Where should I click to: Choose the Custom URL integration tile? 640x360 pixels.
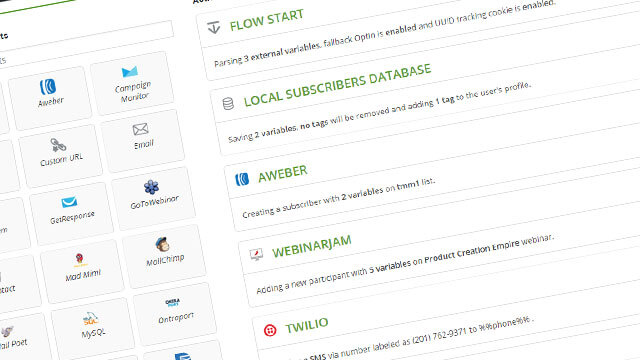click(60, 156)
